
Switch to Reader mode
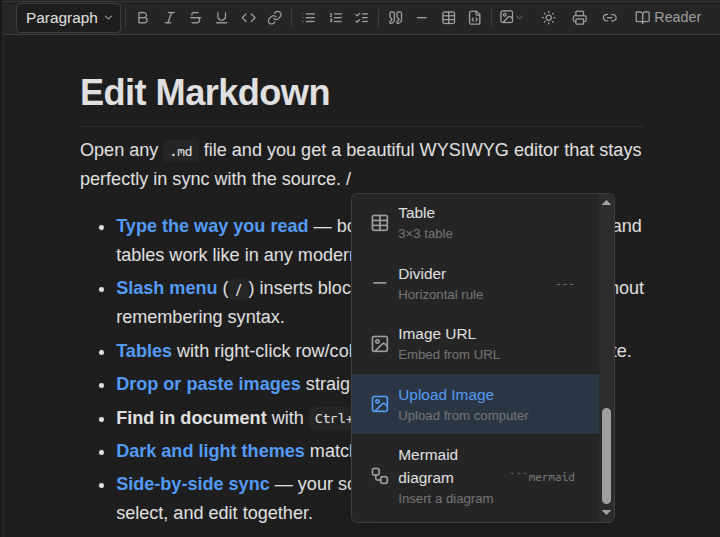click(668, 18)
